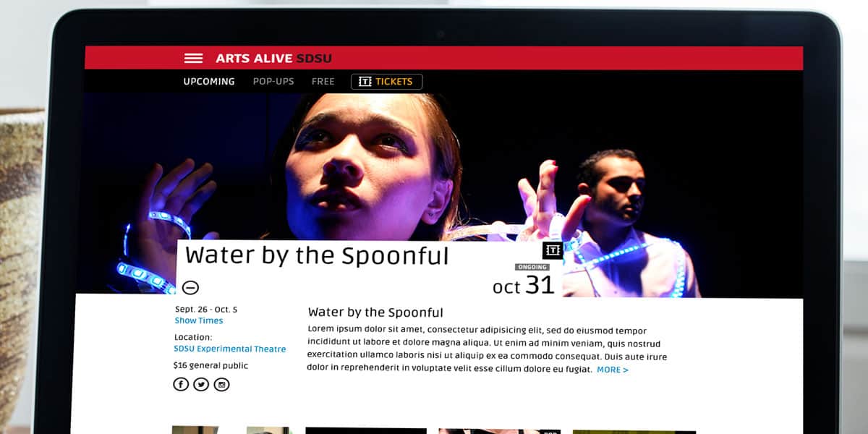This screenshot has width=868, height=434.
Task: Expand description with MORE > link
Action: click(613, 370)
